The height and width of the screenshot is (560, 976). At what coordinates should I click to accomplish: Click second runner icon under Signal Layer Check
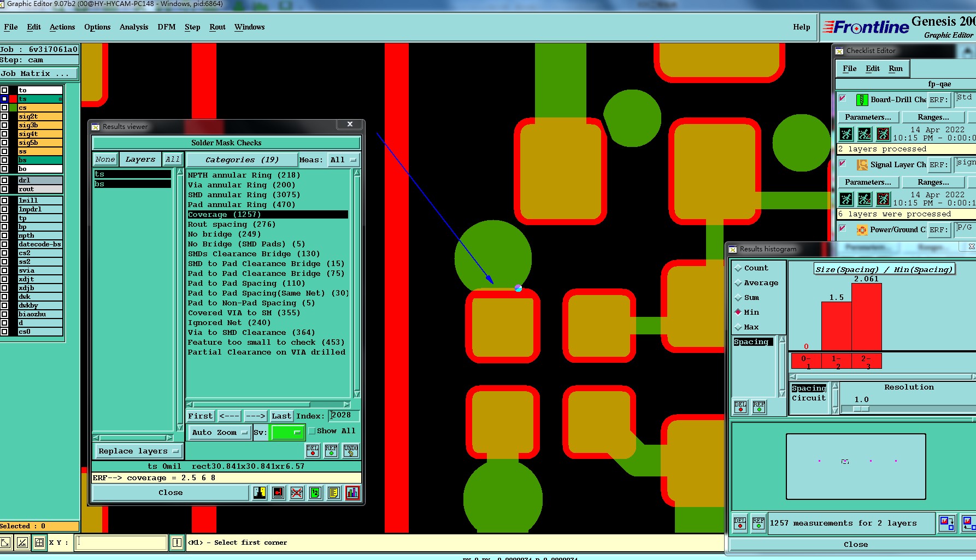coord(865,199)
